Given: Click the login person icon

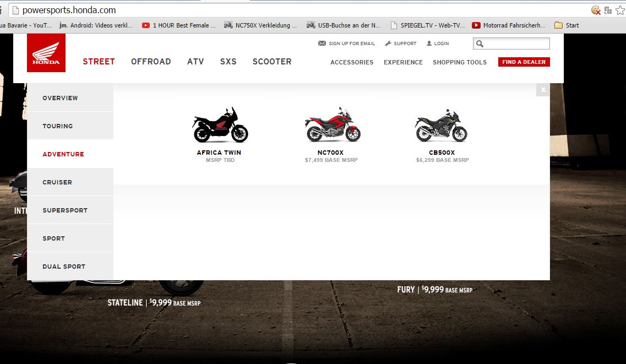Looking at the screenshot, I should coord(429,43).
